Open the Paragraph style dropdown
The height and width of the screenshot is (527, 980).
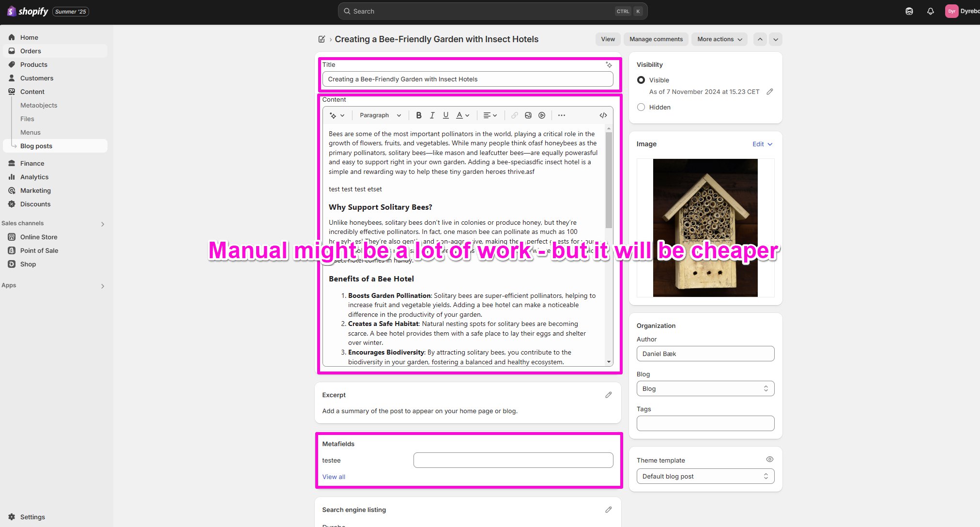(x=380, y=115)
